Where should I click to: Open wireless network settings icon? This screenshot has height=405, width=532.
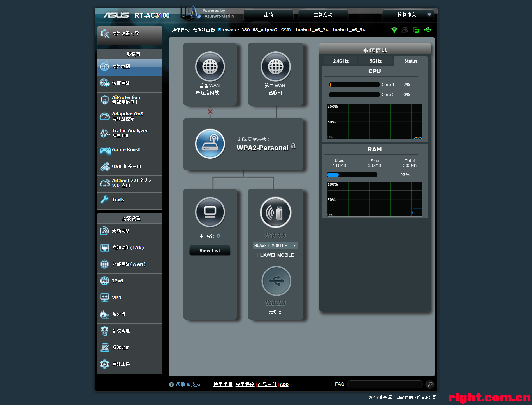click(104, 231)
